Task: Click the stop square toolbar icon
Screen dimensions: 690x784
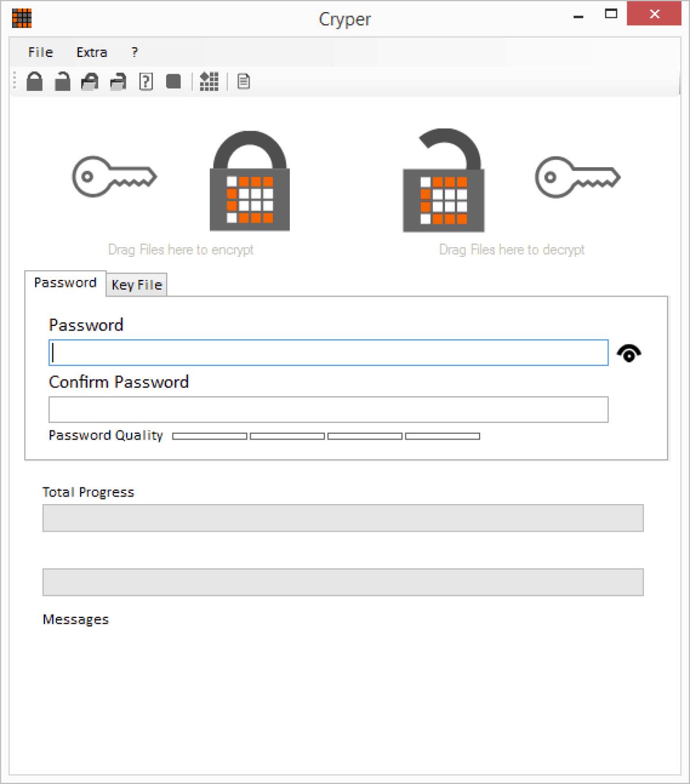Action: [174, 82]
